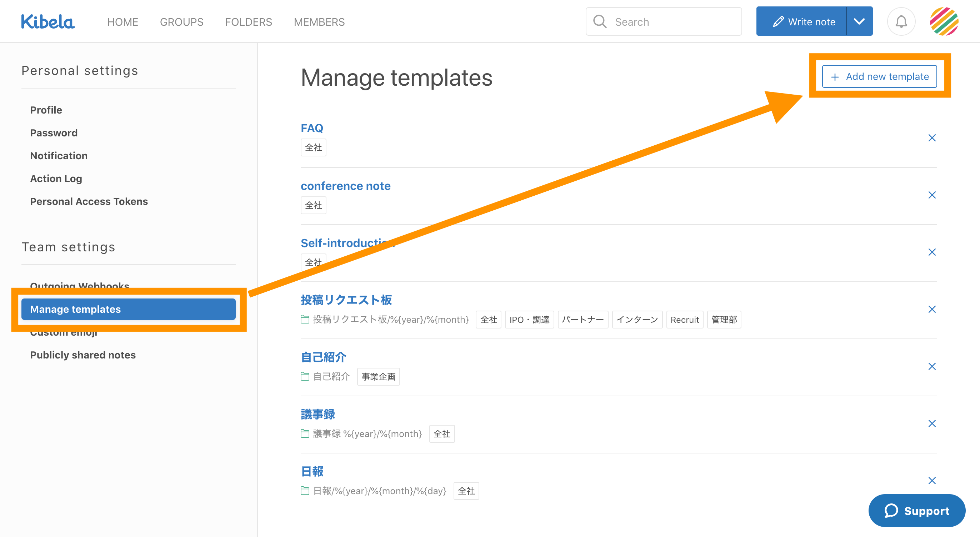Open Publicly shared notes settings

(82, 355)
